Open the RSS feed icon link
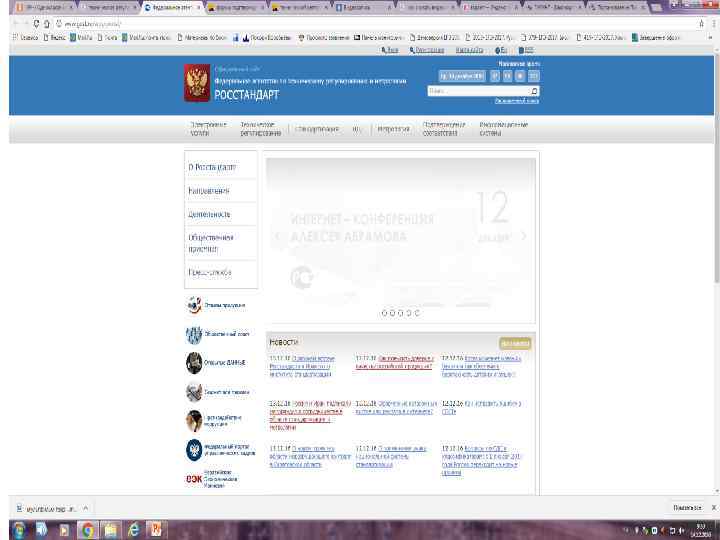 click(x=526, y=50)
